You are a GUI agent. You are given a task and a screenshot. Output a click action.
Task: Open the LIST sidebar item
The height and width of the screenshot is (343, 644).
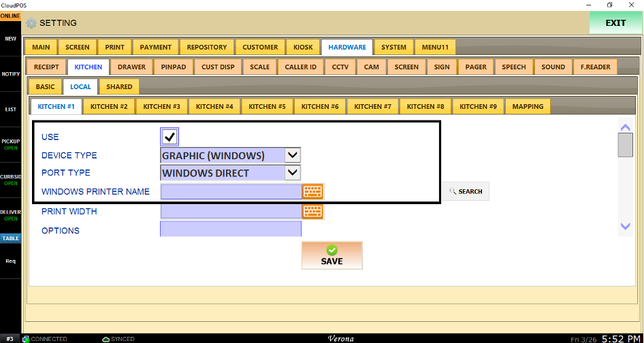tap(10, 109)
